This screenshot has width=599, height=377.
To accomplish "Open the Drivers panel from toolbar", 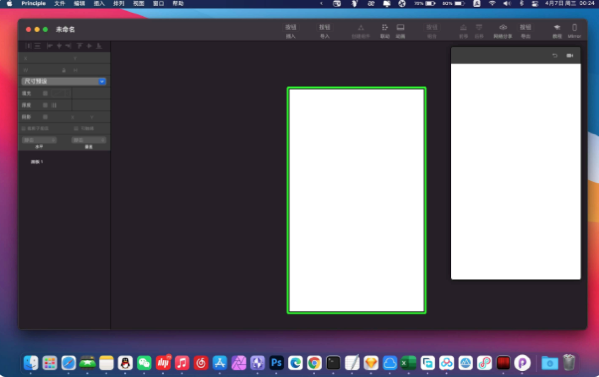I will 385,31.
